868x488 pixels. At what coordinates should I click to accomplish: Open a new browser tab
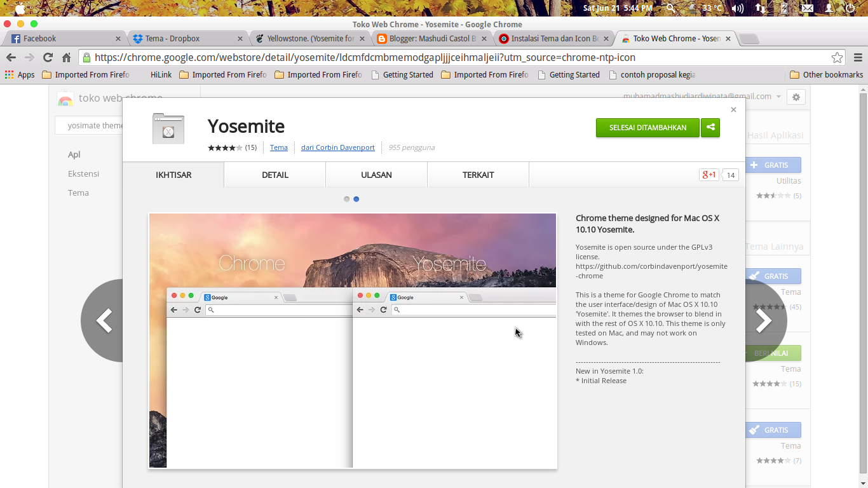tap(749, 39)
